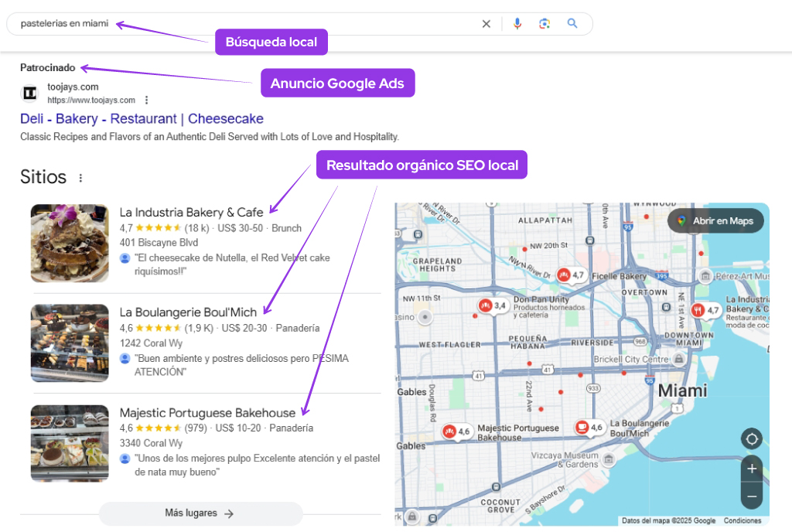Screen dimensions: 792x532
Task: Click the Brickell City Centre shopping marker
Action: click(679, 359)
